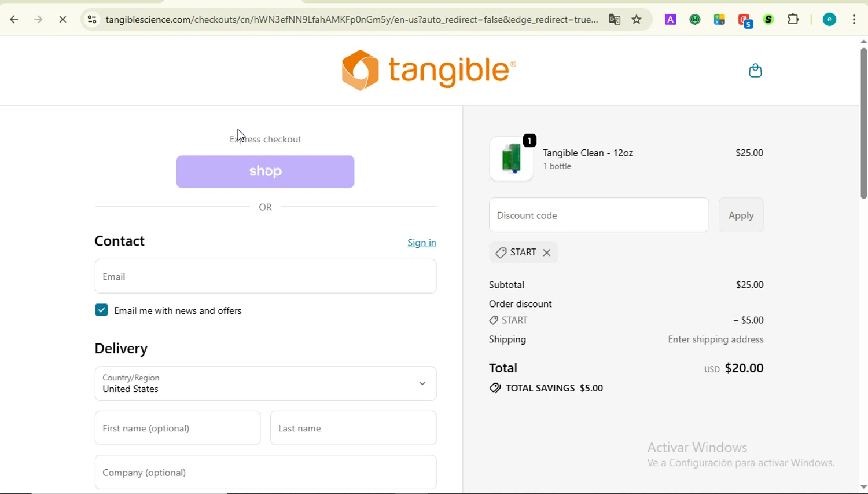
Task: Open red extension with badge 5
Action: [745, 21]
